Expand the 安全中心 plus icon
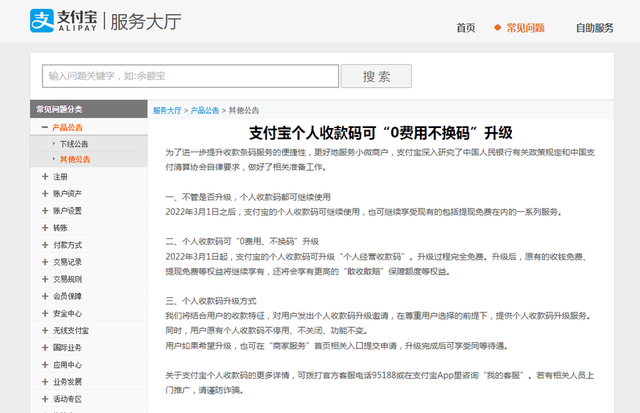This screenshot has width=640, height=413. [45, 313]
